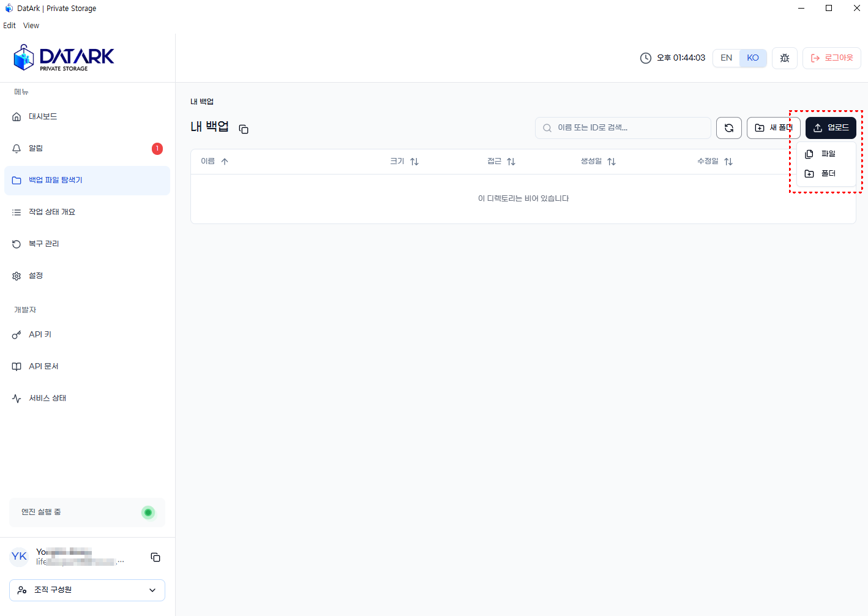Sort table by 크기 column
Viewport: 868px width, 616px height.
pyautogui.click(x=405, y=162)
